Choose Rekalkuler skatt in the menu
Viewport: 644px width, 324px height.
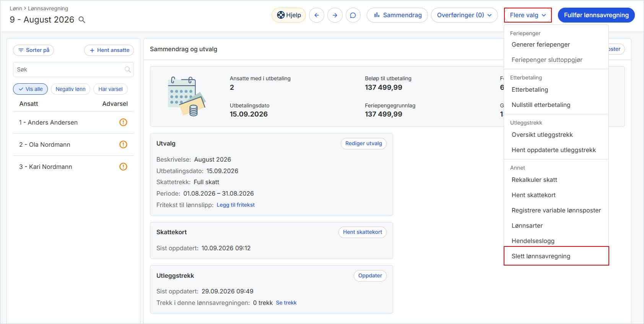click(556, 180)
